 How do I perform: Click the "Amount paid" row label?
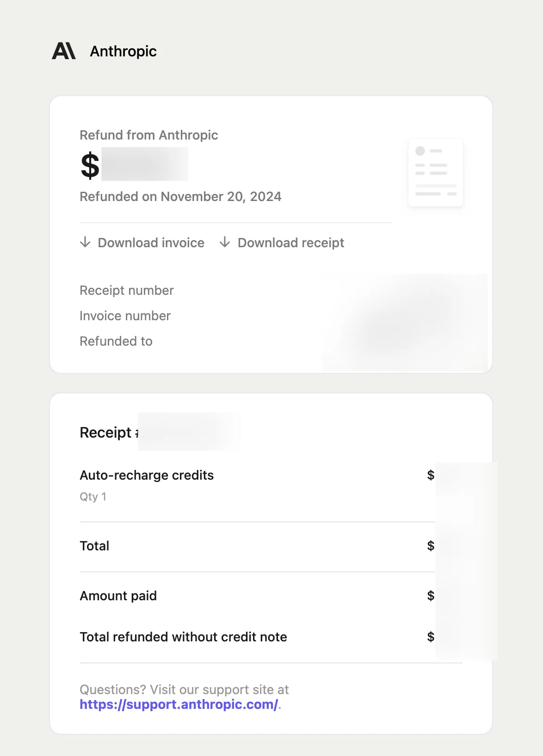coord(118,596)
